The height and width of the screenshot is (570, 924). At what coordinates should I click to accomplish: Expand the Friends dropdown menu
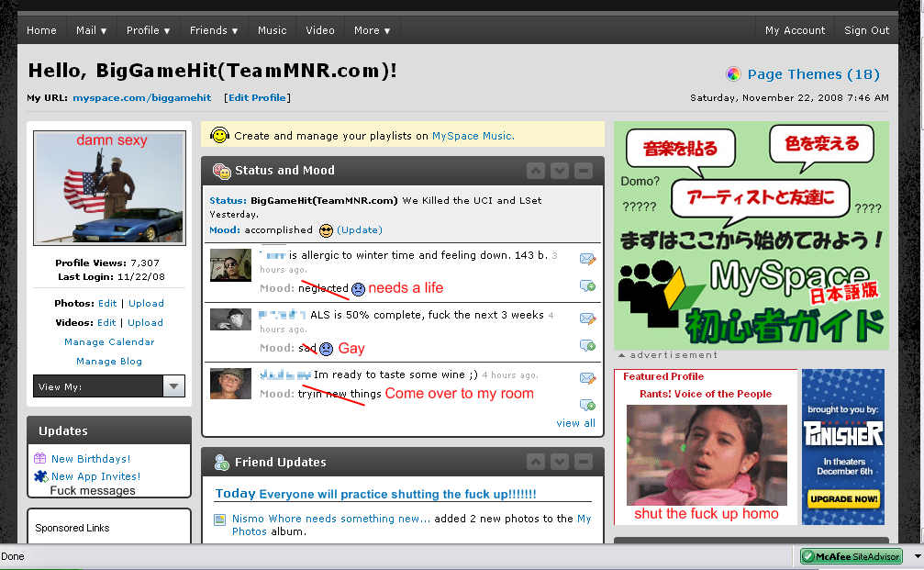pyautogui.click(x=213, y=30)
